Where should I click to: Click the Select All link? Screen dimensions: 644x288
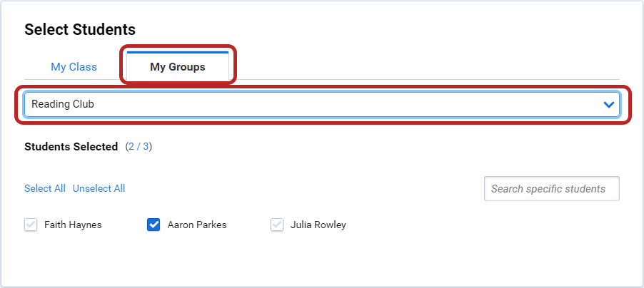point(45,188)
